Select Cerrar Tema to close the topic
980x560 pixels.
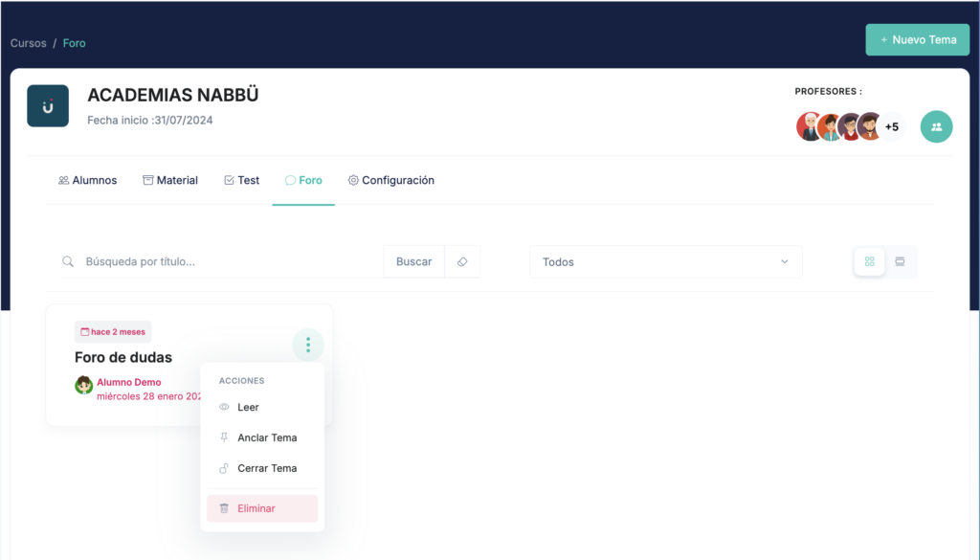coord(266,468)
